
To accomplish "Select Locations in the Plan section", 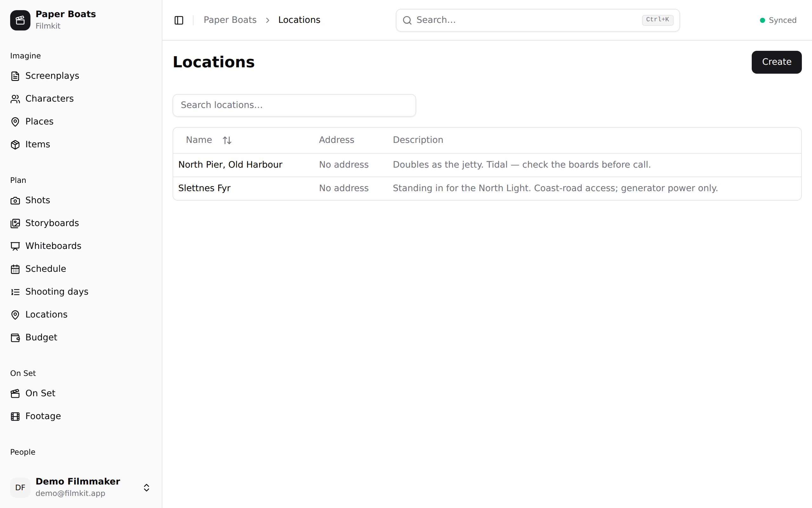I will pos(81,314).
